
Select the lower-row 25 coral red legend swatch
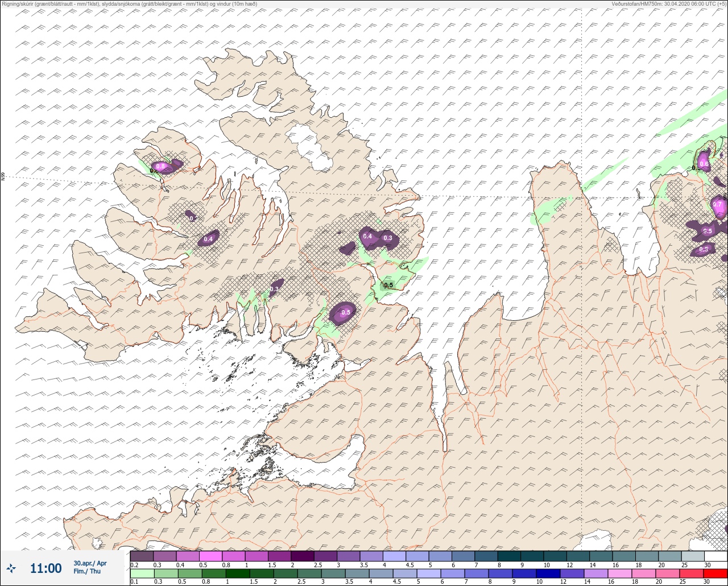(693, 573)
